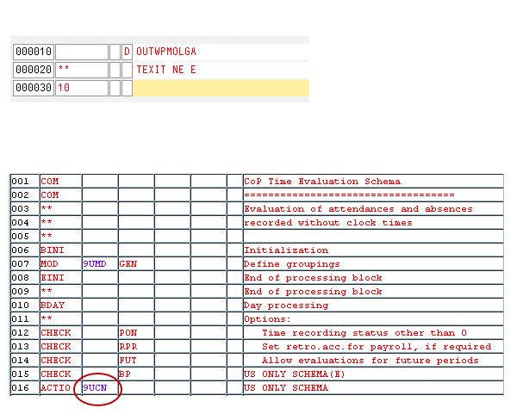Viewport: 517px width, 420px height.
Task: Click the OUTWPMOLGA entry in line 000010
Action: coord(166,52)
